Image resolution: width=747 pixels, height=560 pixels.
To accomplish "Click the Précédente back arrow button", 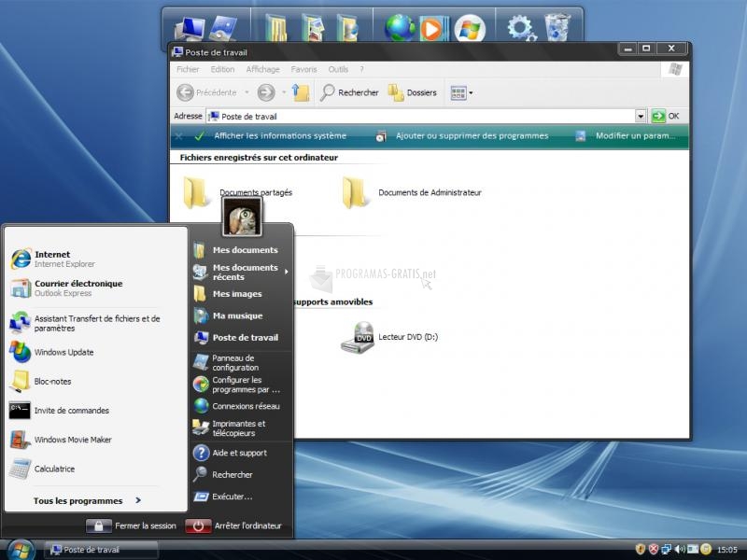I will tap(206, 92).
